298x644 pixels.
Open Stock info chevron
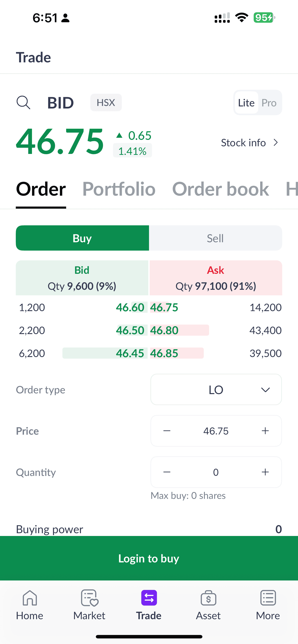coord(275,143)
